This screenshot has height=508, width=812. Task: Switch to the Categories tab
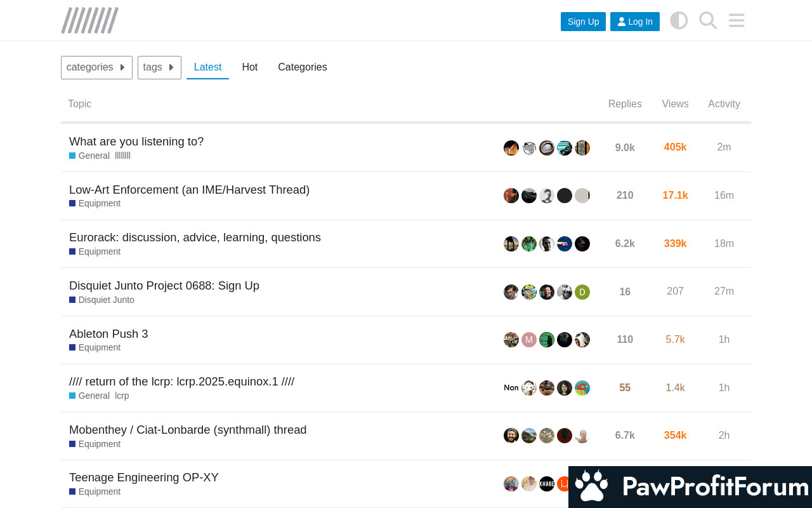[303, 67]
